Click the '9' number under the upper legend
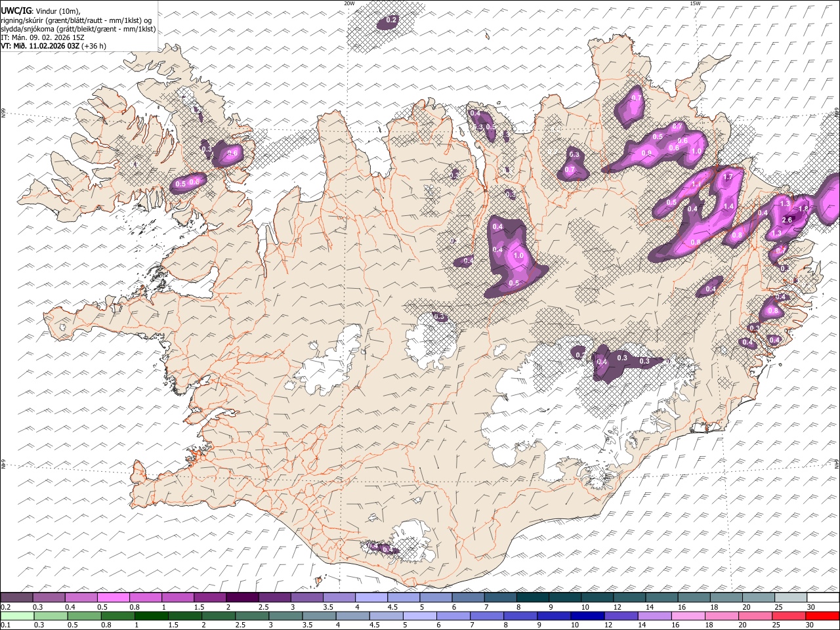The width and height of the screenshot is (840, 630). [551, 607]
